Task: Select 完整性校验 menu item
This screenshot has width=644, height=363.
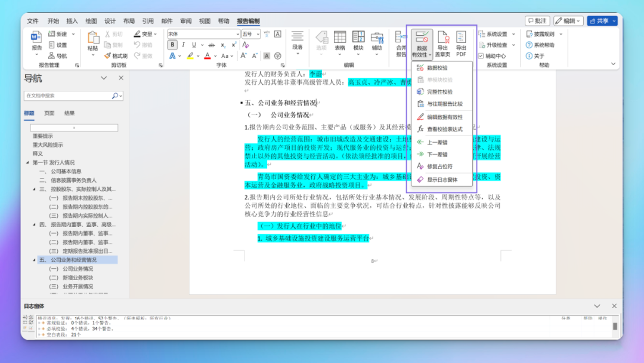Action: point(442,92)
